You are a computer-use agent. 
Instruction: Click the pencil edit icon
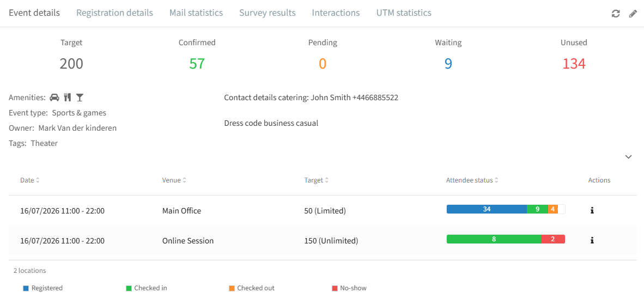coord(633,14)
